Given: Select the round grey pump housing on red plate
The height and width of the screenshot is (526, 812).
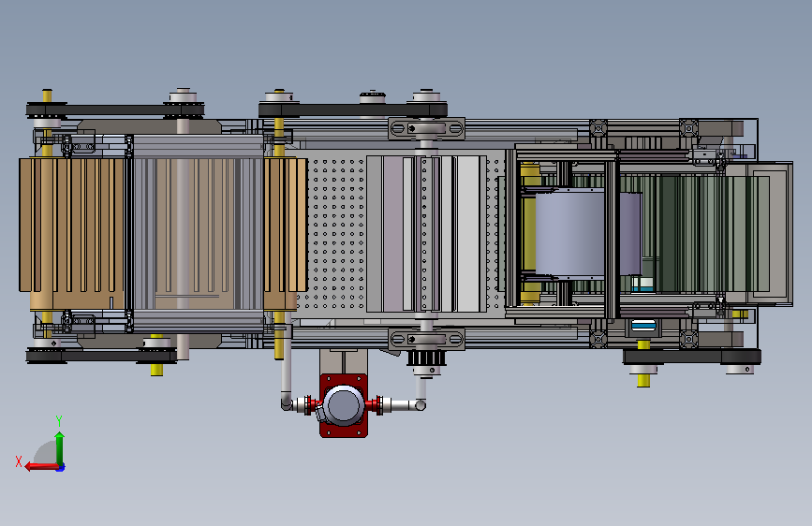Looking at the screenshot, I should click(x=343, y=405).
